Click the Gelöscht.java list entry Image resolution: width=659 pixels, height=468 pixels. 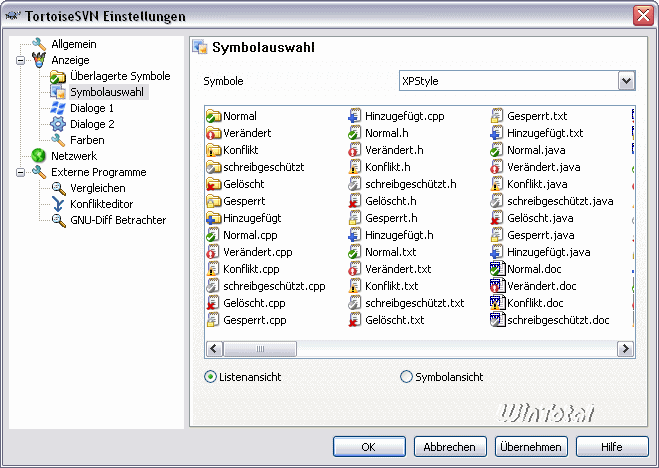(x=532, y=218)
